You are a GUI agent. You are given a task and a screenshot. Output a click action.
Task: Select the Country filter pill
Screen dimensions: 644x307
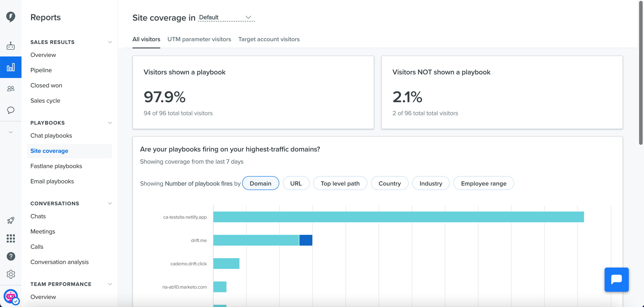click(390, 183)
